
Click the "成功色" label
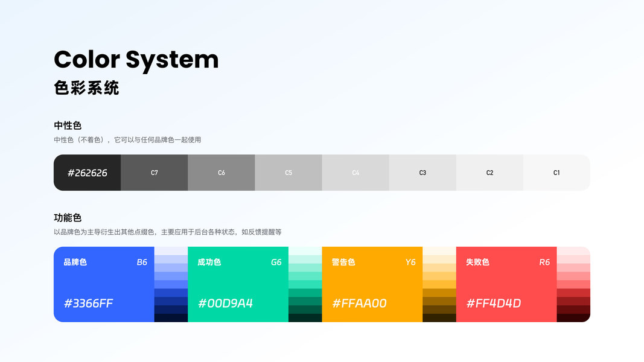[x=209, y=262]
